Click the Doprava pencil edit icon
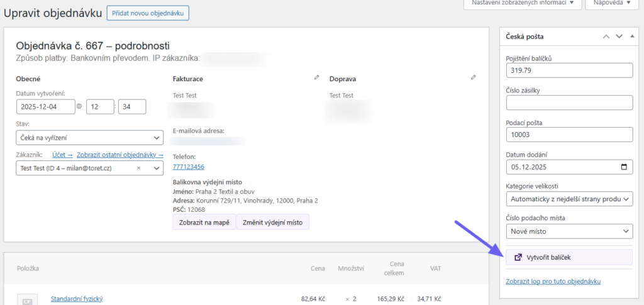The image size is (644, 305). 473,78
